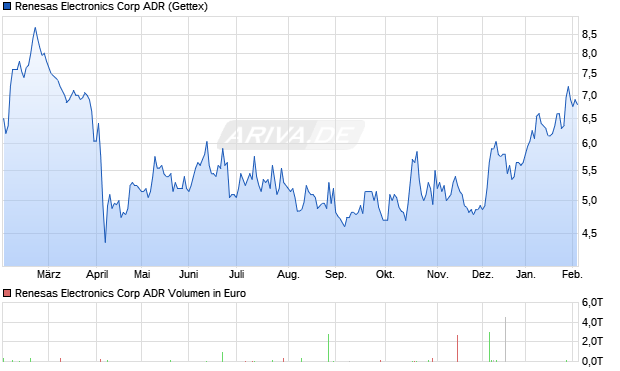Click the 'Mai' month label
The image size is (620, 371).
click(142, 274)
